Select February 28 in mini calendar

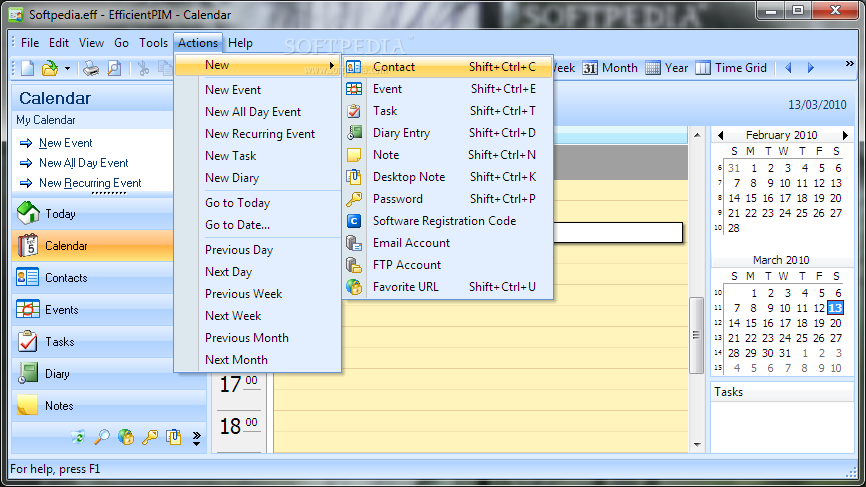coord(733,228)
